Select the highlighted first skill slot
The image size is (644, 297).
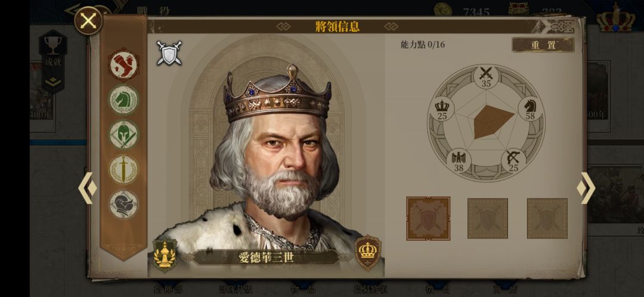click(428, 218)
